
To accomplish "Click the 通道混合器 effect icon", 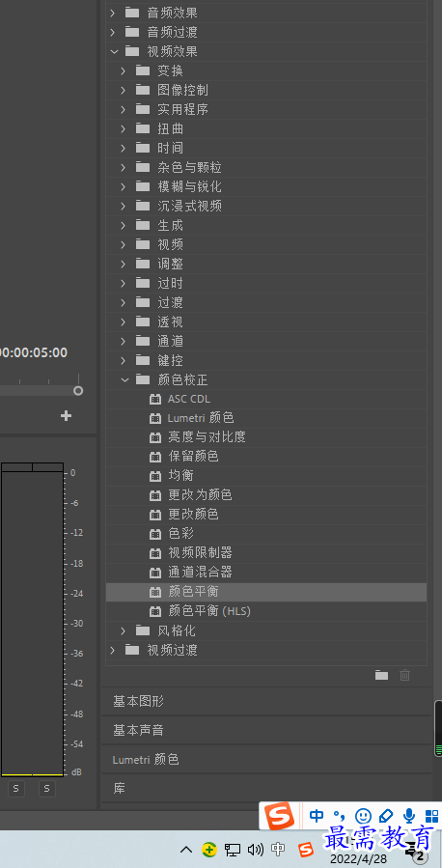I will pos(155,573).
